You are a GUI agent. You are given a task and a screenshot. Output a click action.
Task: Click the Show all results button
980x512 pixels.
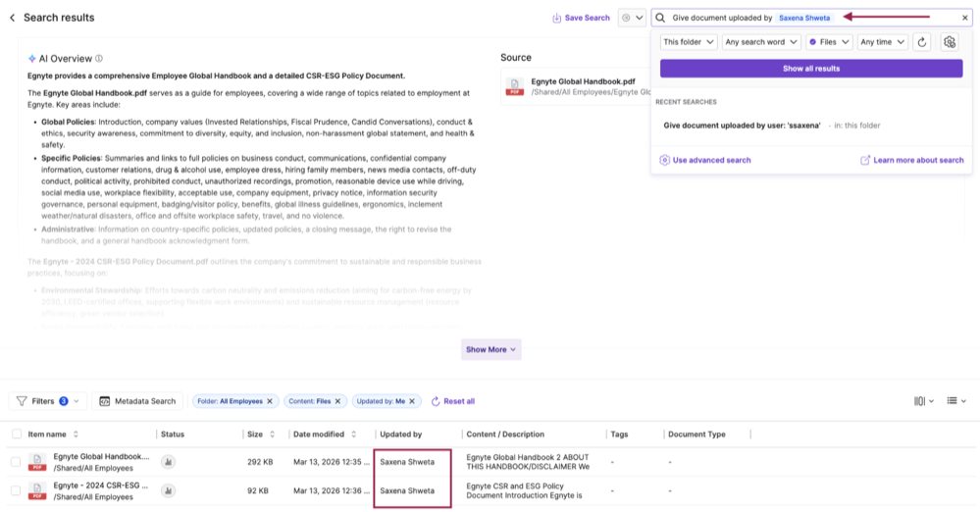click(x=811, y=69)
